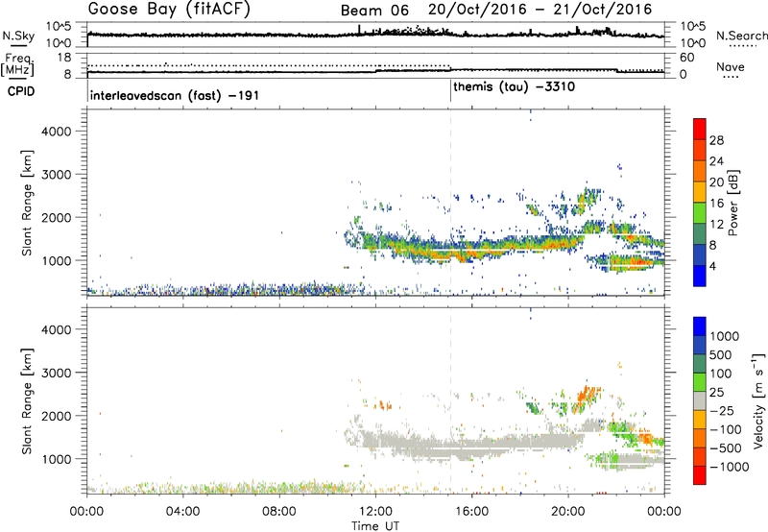Click the "20:00" time tick label
Viewport: 768px width, 532px height.
(x=567, y=512)
